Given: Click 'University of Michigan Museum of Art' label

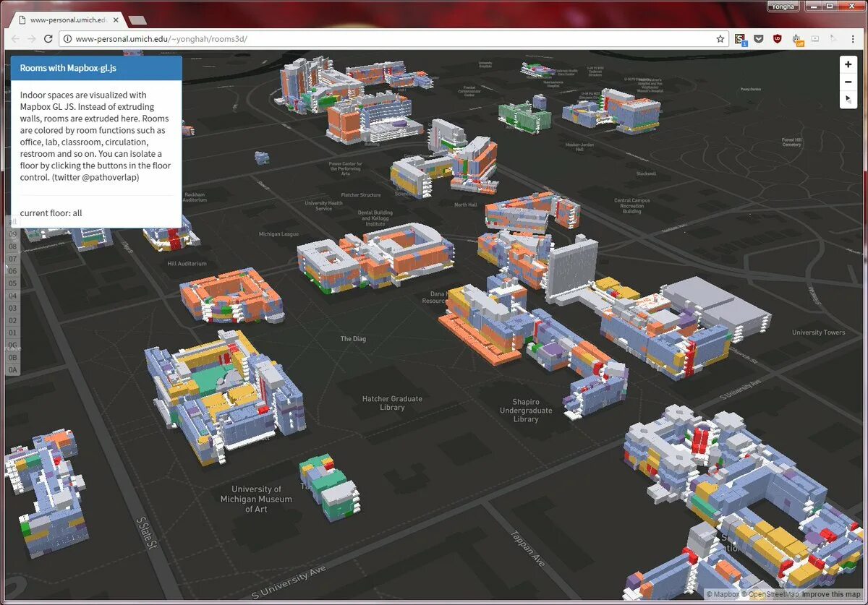Looking at the screenshot, I should [x=256, y=499].
